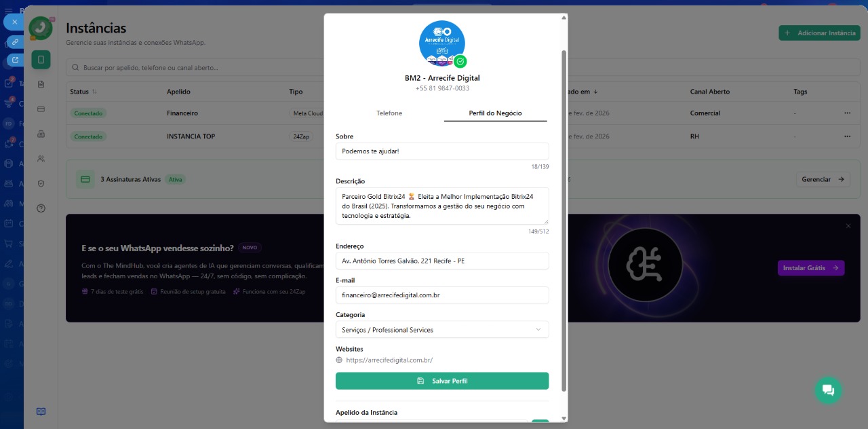Open the credit card billing sidebar icon

pyautogui.click(x=41, y=109)
